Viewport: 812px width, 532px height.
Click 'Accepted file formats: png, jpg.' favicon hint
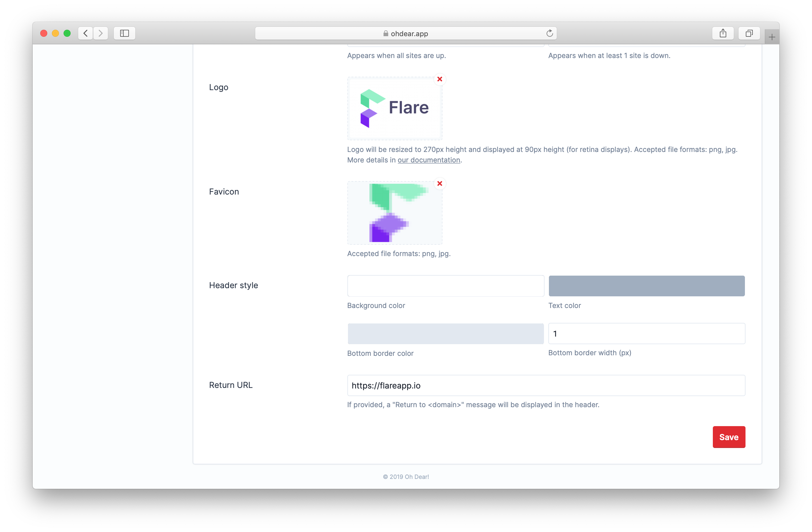(x=399, y=253)
